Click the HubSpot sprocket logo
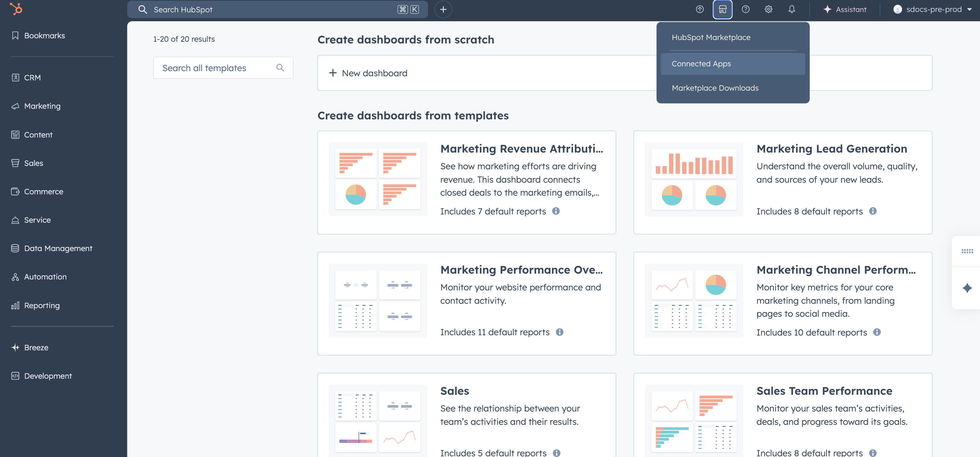980x457 pixels. coord(16,9)
